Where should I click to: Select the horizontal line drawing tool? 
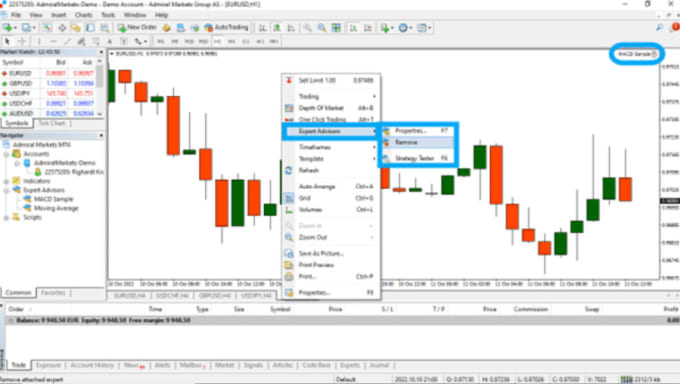pos(53,41)
